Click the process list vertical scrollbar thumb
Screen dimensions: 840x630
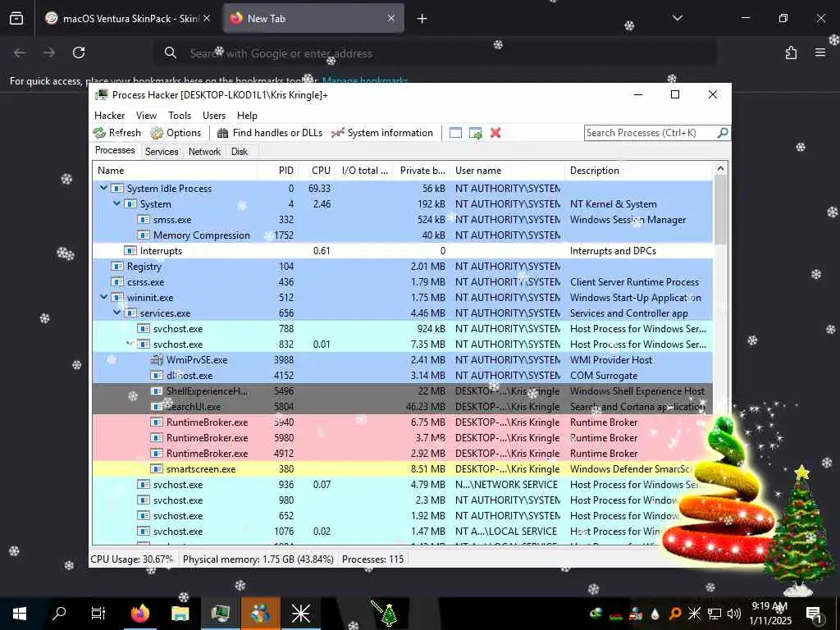coord(720,210)
